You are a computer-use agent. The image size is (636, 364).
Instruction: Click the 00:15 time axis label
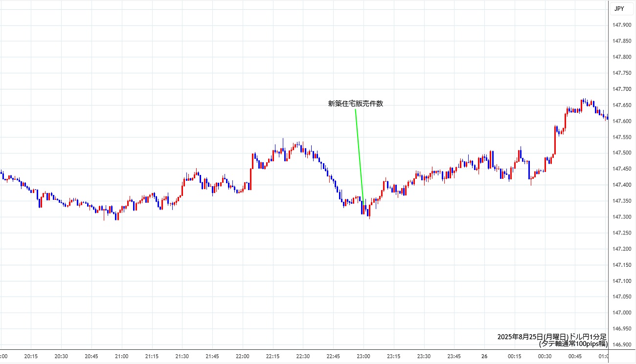click(x=514, y=357)
